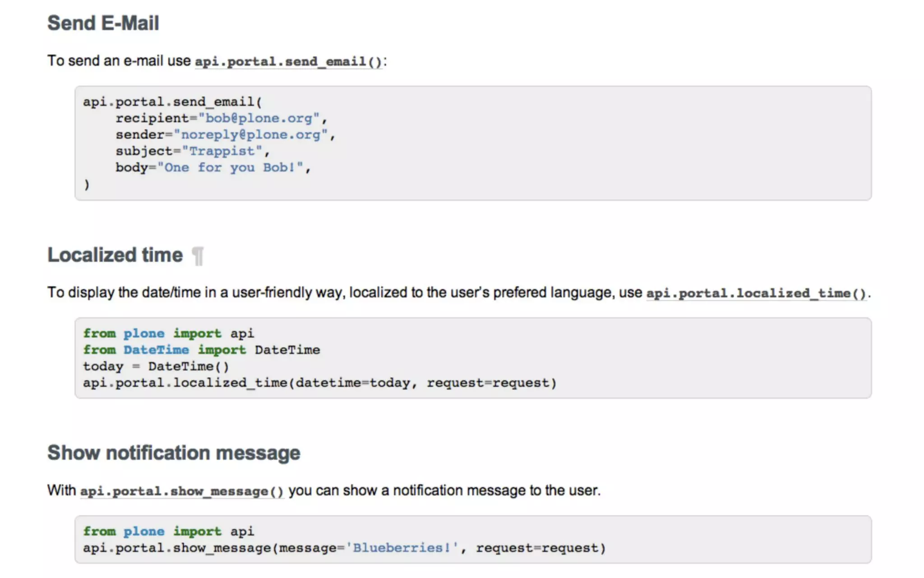The height and width of the screenshot is (578, 924).
Task: Open the api.portal.show_message() link
Action: coord(182,491)
